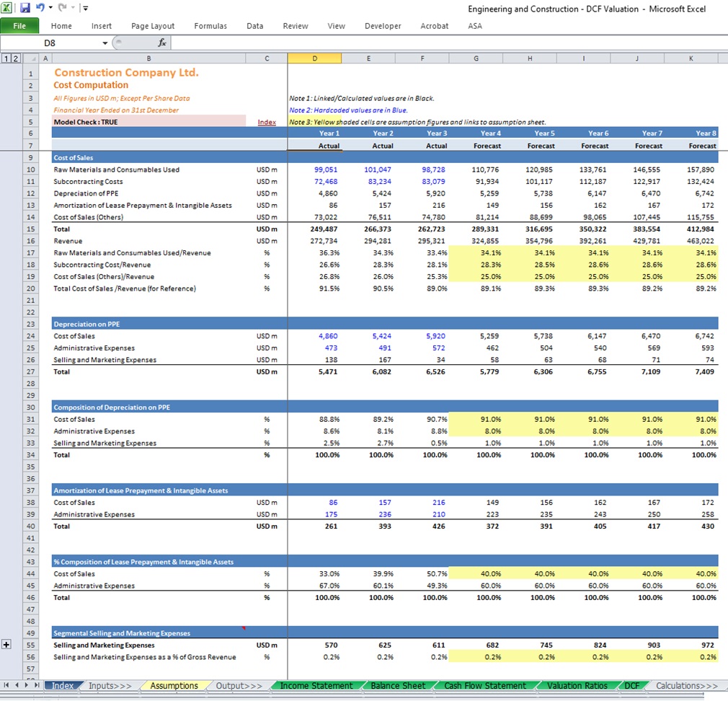The width and height of the screenshot is (728, 701).
Task: Expand the grouped rows with plus button
Action: tap(6, 645)
